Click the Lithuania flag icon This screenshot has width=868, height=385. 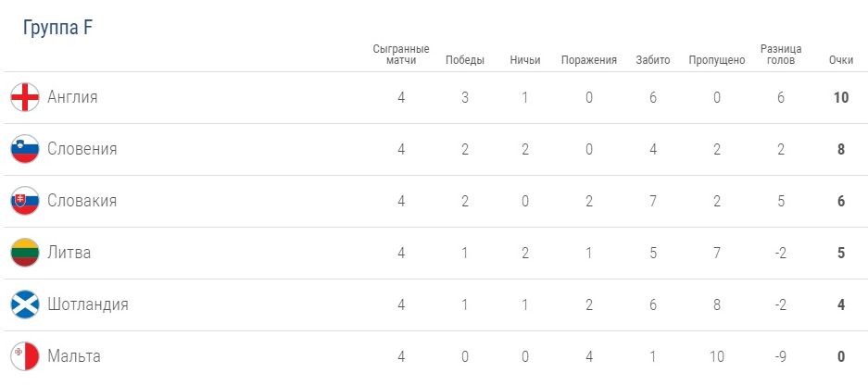pos(25,253)
